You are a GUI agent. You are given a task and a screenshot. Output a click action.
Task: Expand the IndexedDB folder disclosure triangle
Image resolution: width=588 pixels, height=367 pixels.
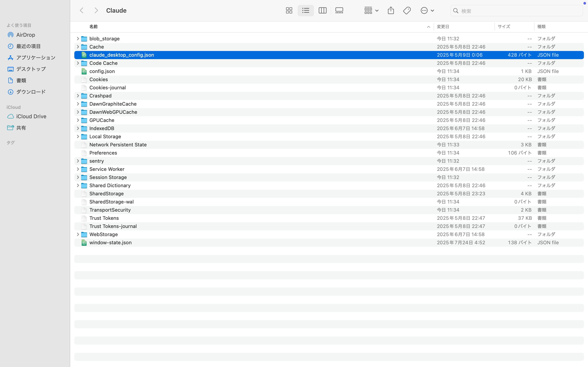78,128
